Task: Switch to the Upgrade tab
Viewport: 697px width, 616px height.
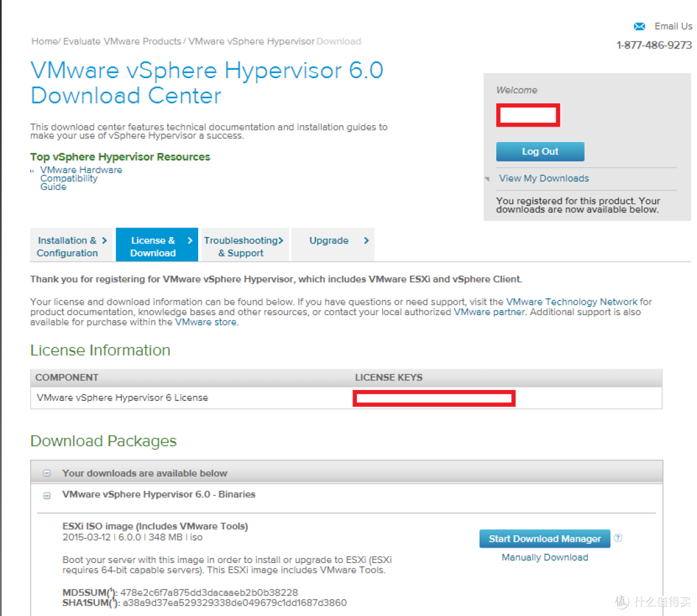Action: click(x=332, y=245)
